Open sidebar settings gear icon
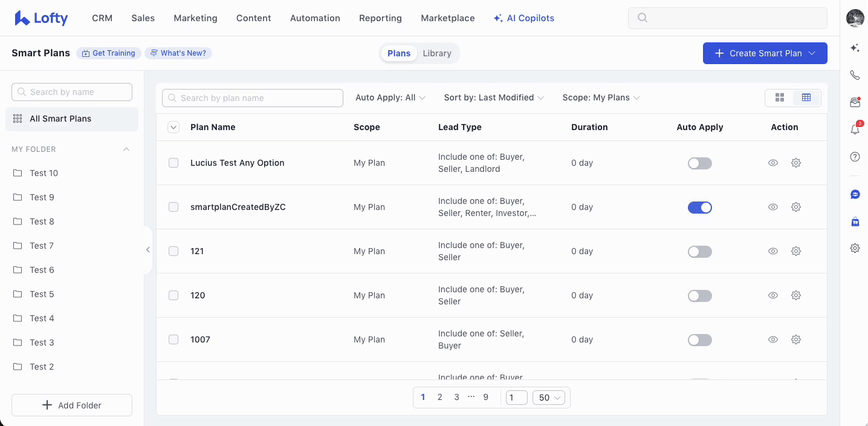The image size is (868, 426). click(x=855, y=248)
